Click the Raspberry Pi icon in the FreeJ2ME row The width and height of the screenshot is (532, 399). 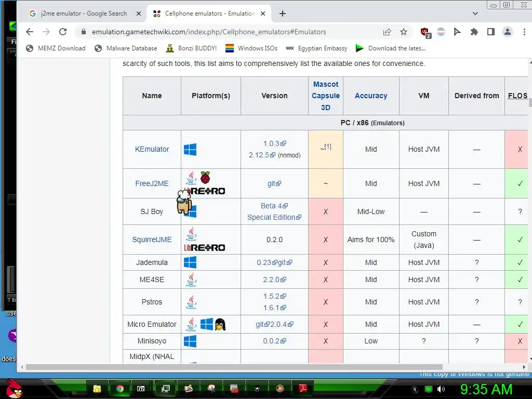click(205, 178)
